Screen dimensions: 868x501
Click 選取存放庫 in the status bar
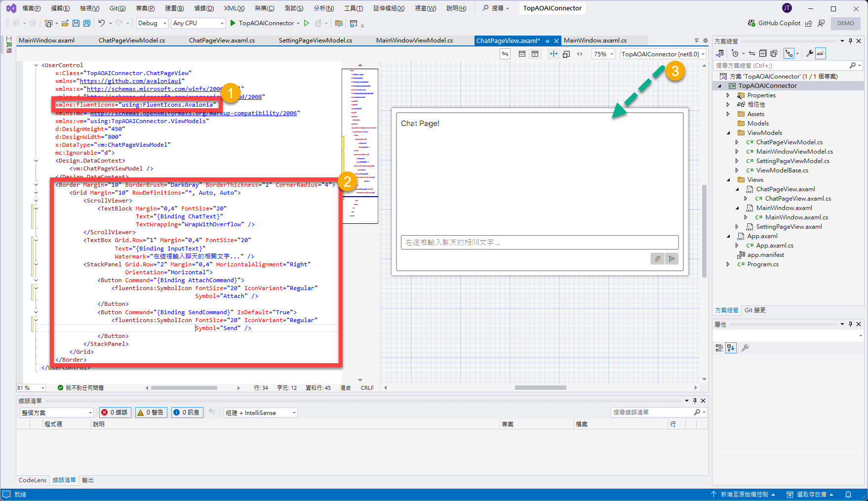(x=810, y=495)
